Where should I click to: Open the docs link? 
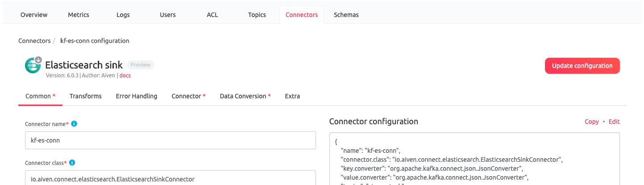point(125,76)
